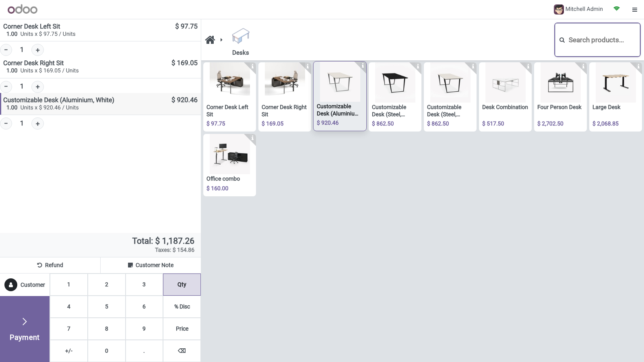
Task: Check the green Wi-Fi connection status icon
Action: click(x=617, y=8)
